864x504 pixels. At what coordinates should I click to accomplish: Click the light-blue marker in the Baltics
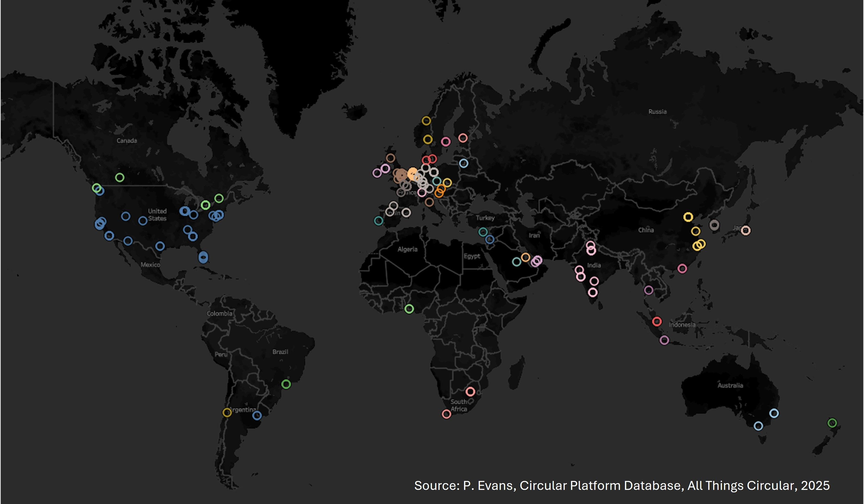pos(463,163)
